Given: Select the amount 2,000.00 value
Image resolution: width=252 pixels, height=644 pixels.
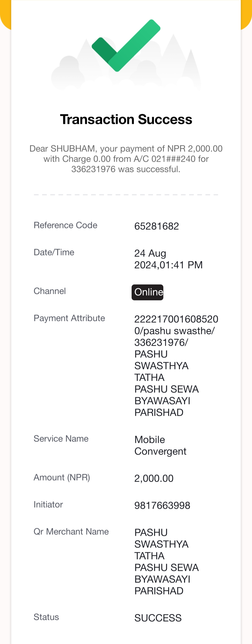Looking at the screenshot, I should click(154, 479).
